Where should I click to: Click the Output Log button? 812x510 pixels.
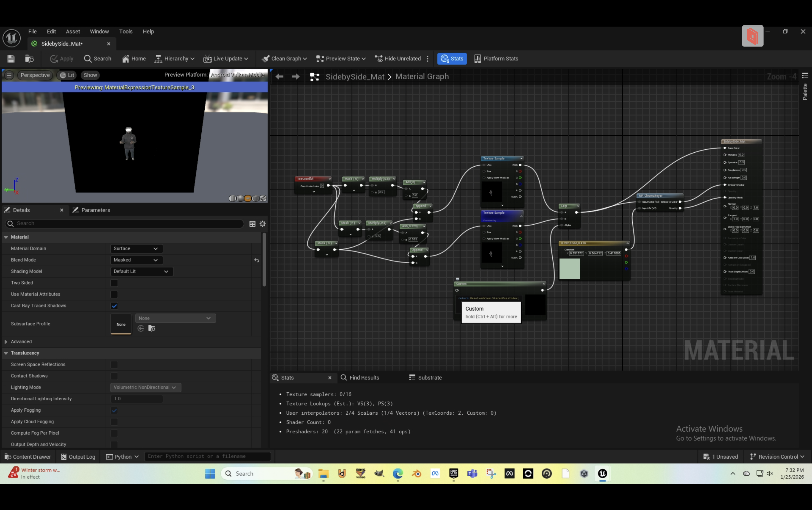(78, 457)
